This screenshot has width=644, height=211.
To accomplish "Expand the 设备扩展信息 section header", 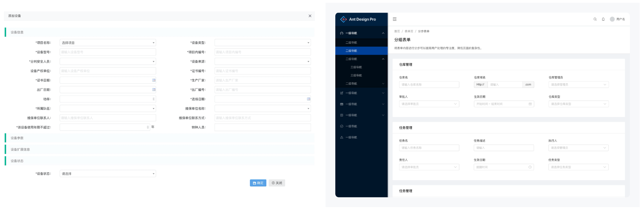I will pyautogui.click(x=160, y=149).
